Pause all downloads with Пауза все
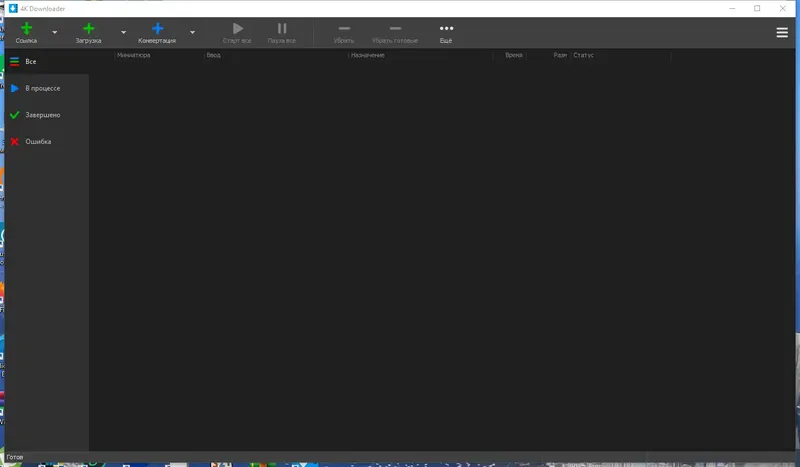 [282, 33]
